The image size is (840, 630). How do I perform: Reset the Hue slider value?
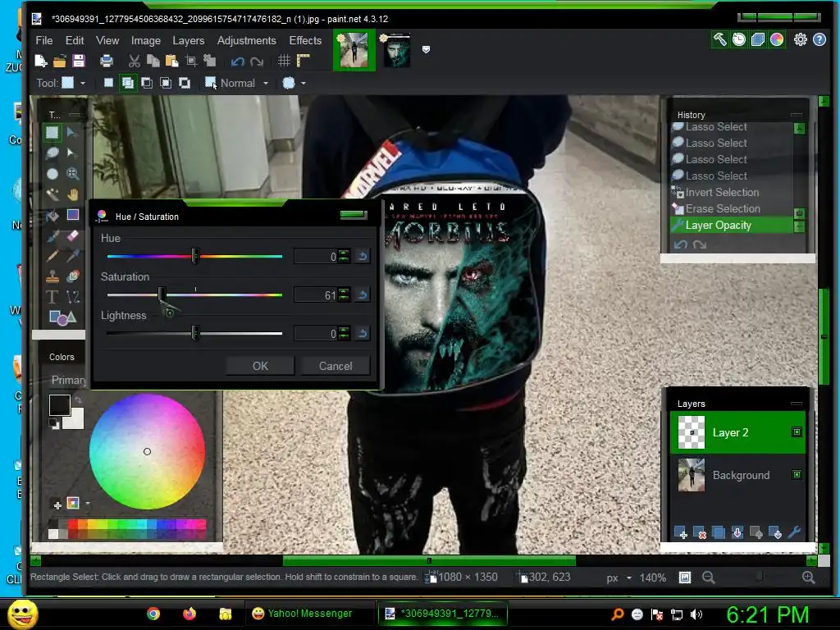[x=363, y=256]
